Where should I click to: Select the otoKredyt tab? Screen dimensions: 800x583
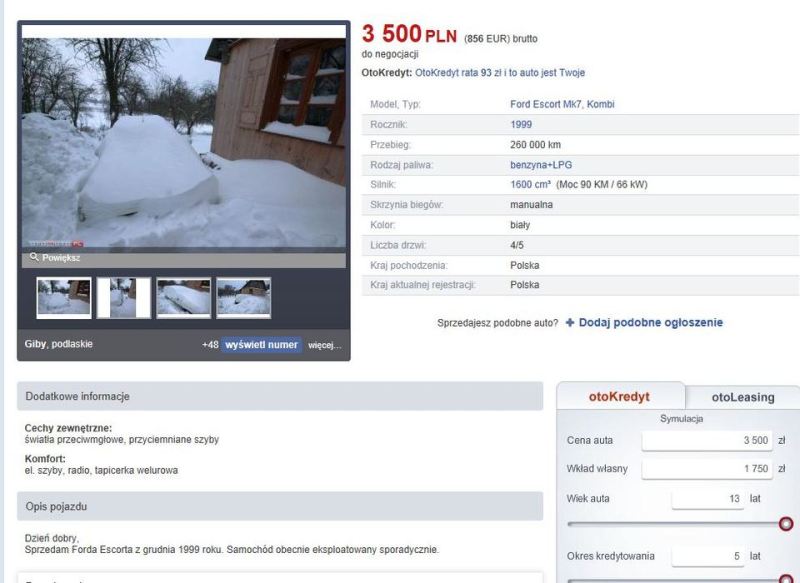(620, 396)
